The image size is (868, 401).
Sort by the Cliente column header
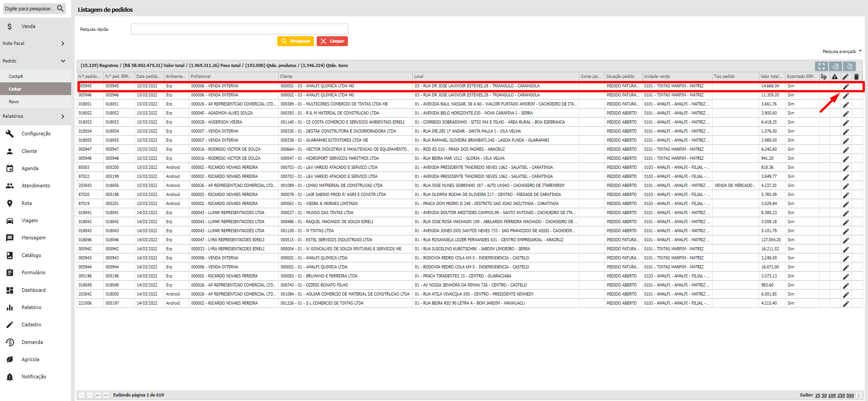[x=345, y=76]
